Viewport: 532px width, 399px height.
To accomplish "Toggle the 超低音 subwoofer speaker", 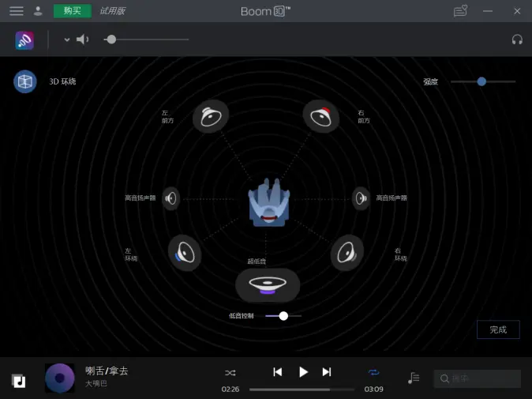I will pos(268,285).
